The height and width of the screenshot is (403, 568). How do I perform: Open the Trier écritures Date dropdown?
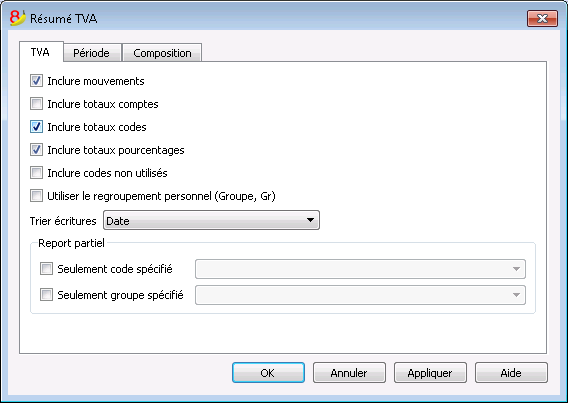tap(211, 220)
